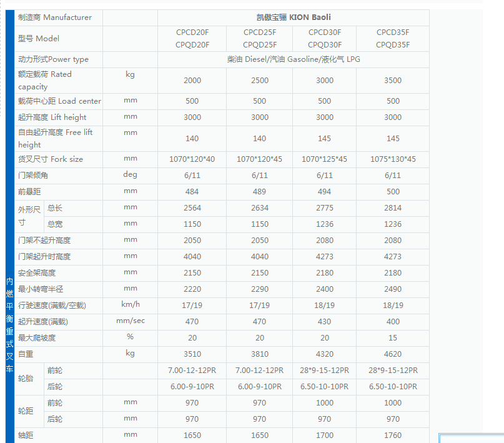504x443 pixels.
Task: Click self weight value 3510
Action: [192, 354]
